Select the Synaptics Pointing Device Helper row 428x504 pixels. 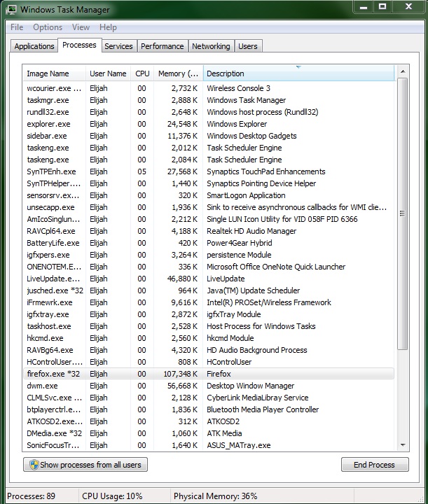tap(208, 183)
